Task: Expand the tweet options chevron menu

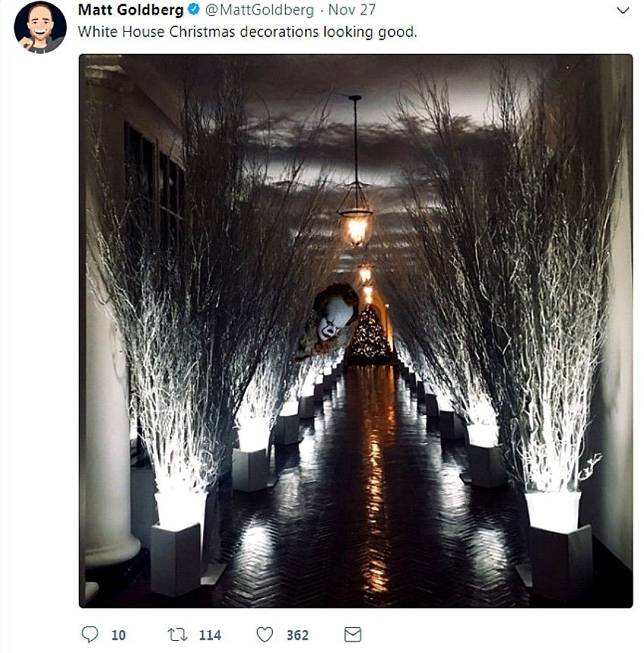Action: (623, 11)
